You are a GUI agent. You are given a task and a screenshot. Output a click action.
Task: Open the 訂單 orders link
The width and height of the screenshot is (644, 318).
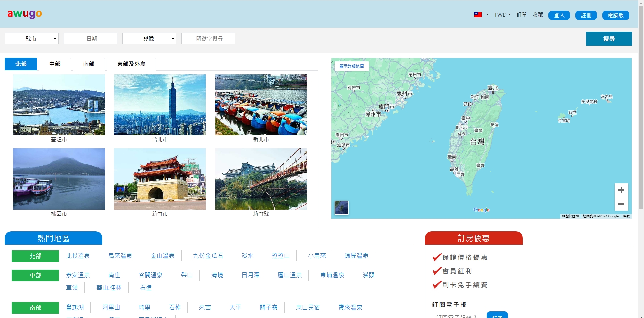[x=522, y=15]
